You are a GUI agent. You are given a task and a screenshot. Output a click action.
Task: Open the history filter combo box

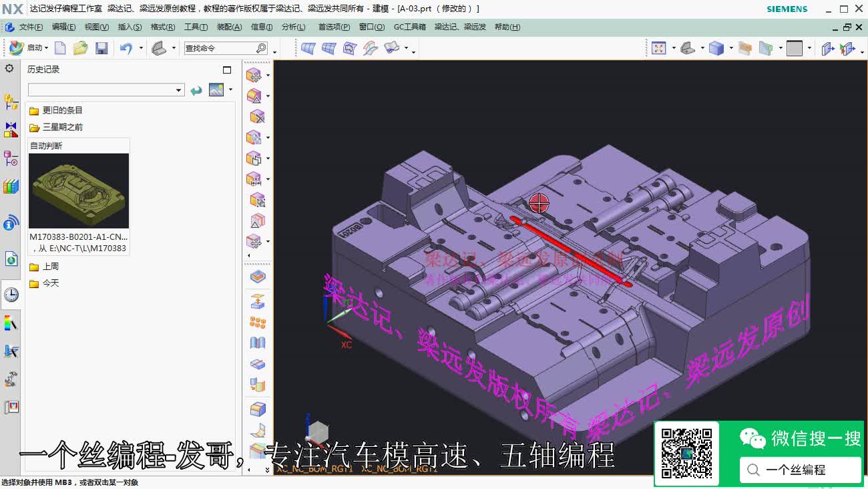click(x=105, y=90)
